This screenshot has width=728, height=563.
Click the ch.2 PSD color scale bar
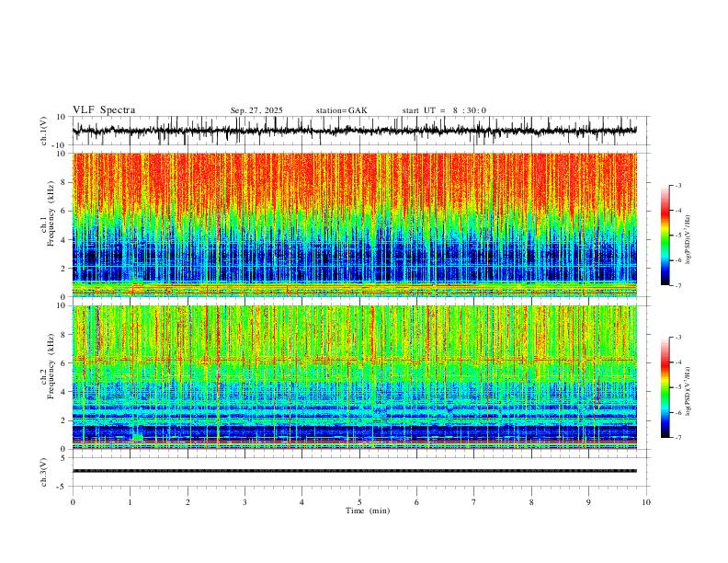[665, 387]
